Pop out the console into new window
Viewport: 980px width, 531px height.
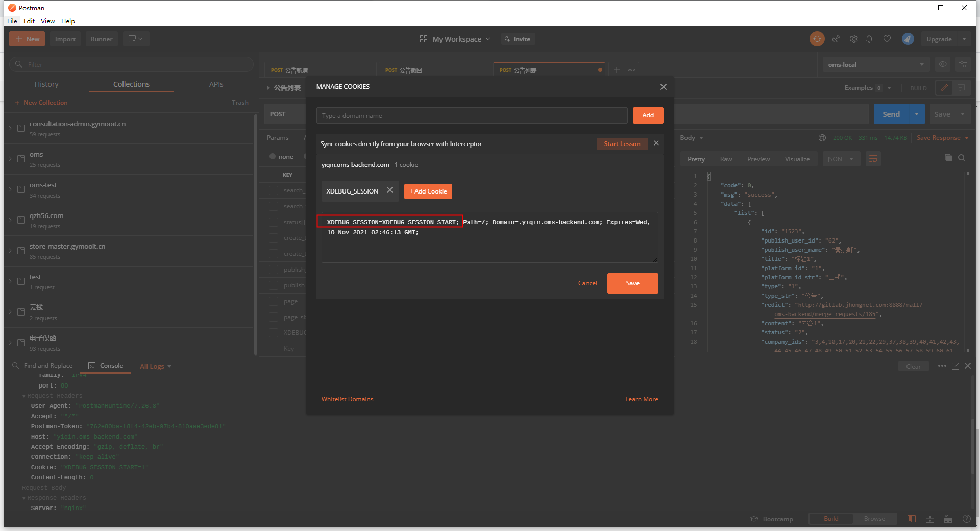point(955,366)
